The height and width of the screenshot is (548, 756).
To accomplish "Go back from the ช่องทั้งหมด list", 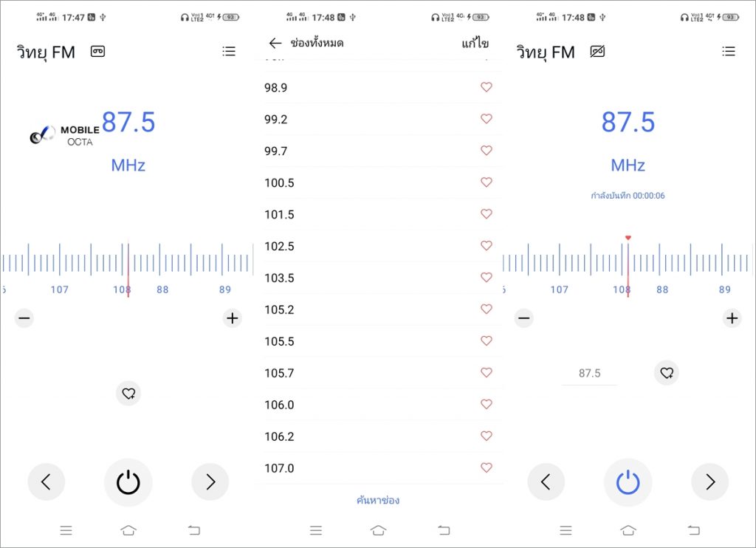I will click(x=275, y=44).
